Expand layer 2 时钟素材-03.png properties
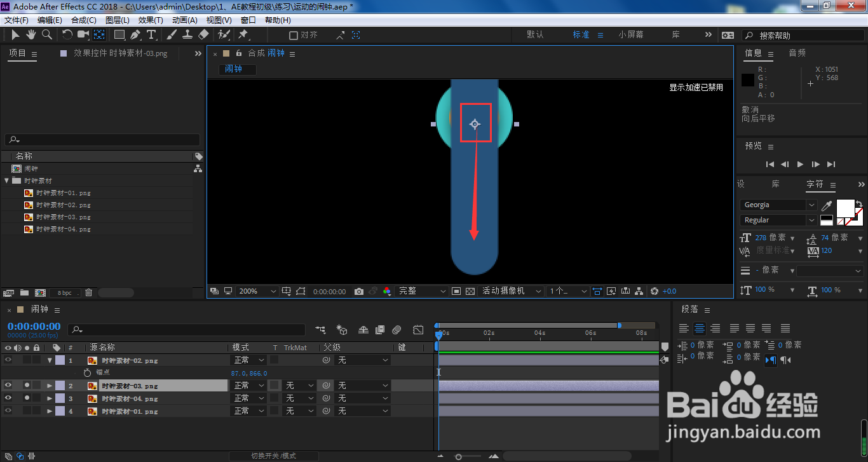Screen dimensions: 868x462 click(50, 386)
